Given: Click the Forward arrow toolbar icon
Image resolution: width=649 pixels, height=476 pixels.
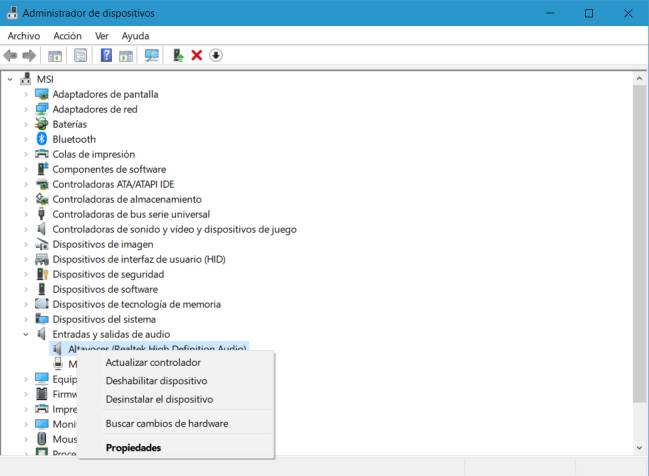Looking at the screenshot, I should pos(29,55).
